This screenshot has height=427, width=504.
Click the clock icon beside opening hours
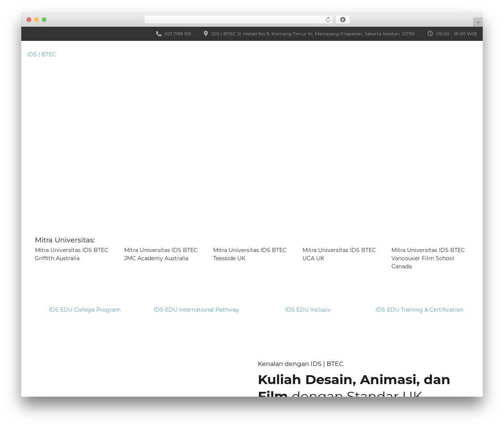[x=430, y=34]
